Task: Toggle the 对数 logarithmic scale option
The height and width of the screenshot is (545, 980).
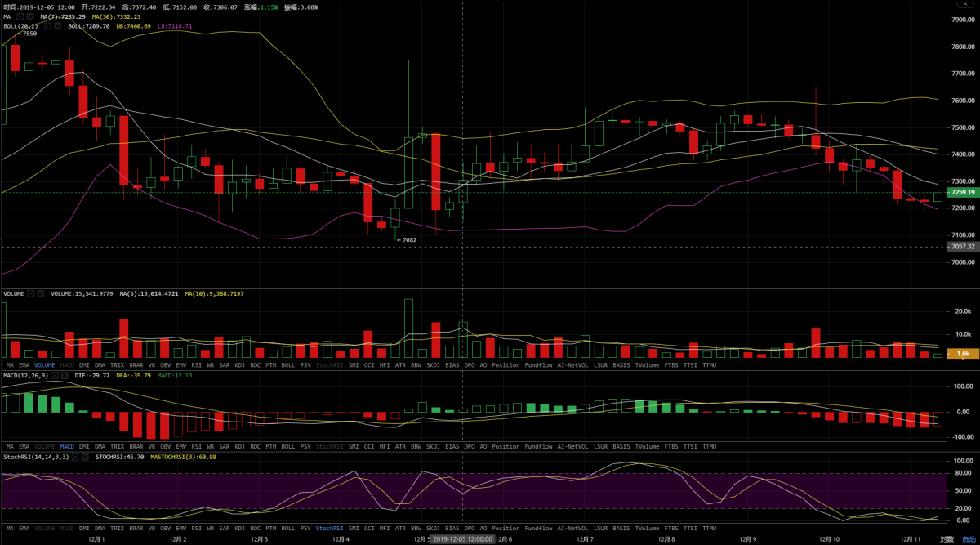Action: 947,539
